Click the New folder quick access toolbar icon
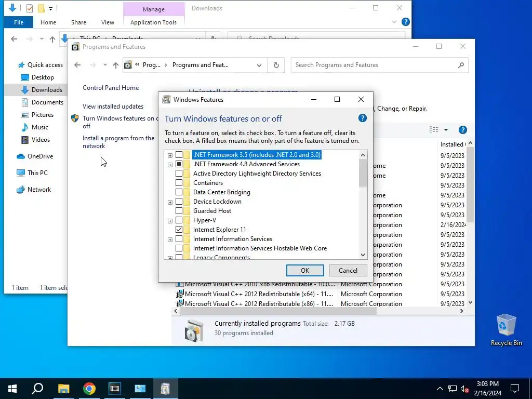 coord(41,8)
